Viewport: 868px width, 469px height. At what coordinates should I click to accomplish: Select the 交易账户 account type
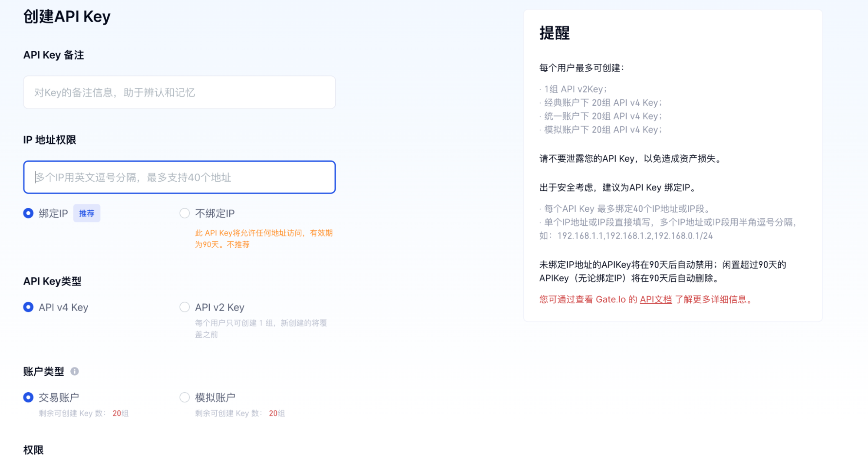click(x=28, y=397)
